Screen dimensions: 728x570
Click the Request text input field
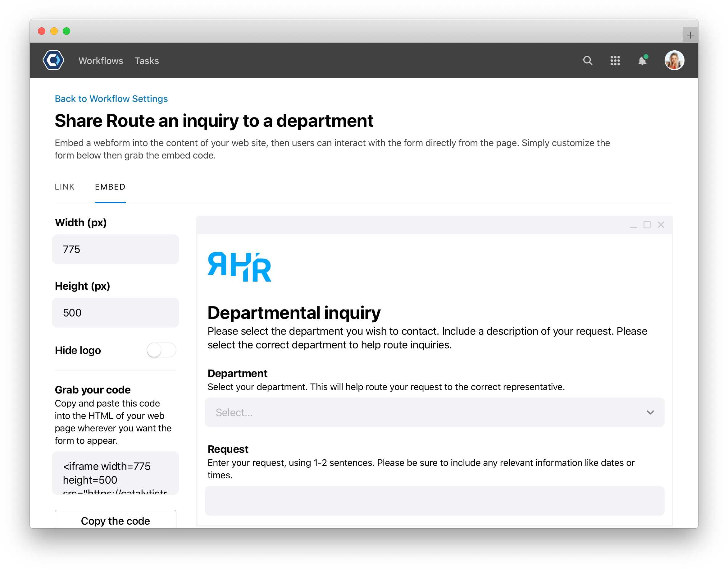(x=434, y=500)
